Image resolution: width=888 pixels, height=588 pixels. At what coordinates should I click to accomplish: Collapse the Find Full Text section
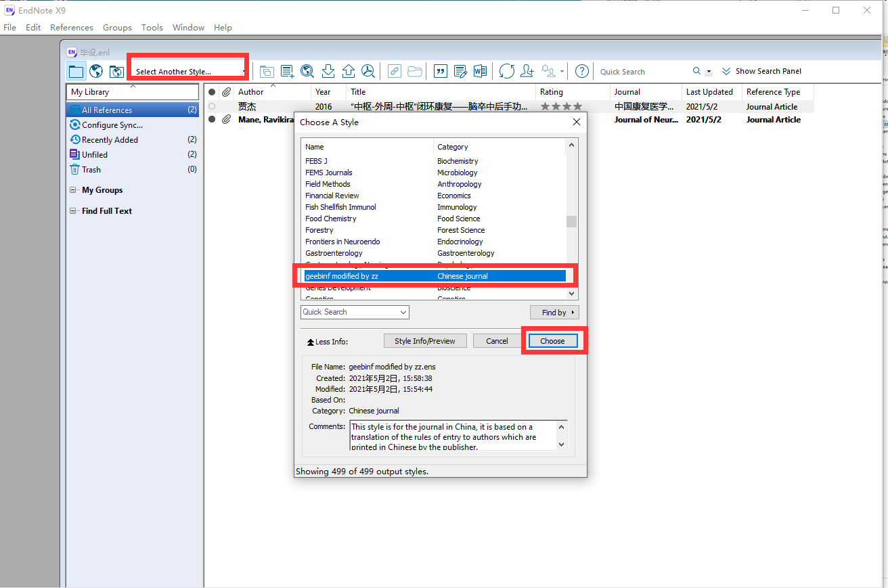click(x=73, y=211)
